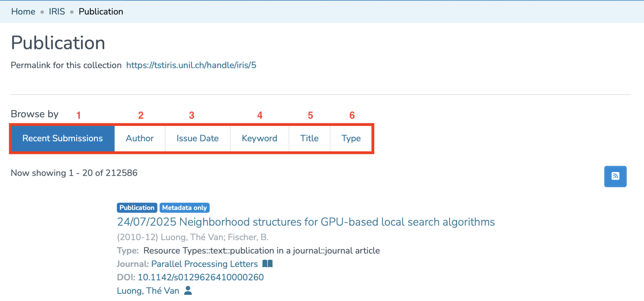Click the blue Publication badge

click(x=137, y=208)
